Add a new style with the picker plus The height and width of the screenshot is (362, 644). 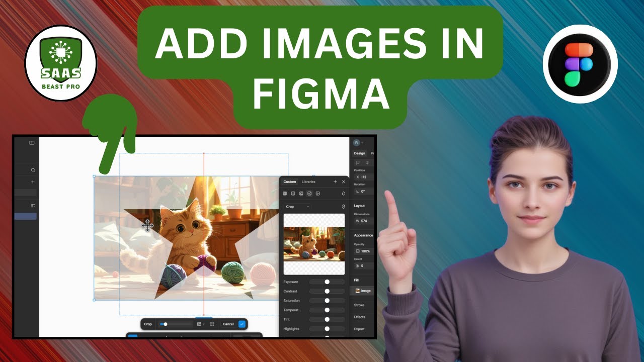click(x=335, y=182)
